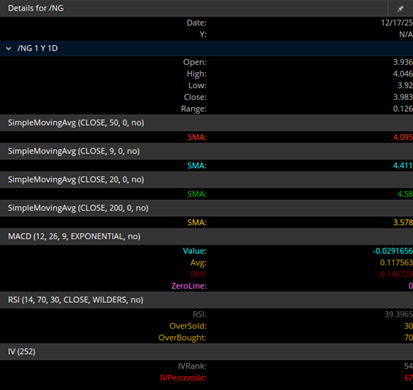This screenshot has height=390, width=413.
Task: Select the Range value 0.126
Action: pyautogui.click(x=403, y=109)
